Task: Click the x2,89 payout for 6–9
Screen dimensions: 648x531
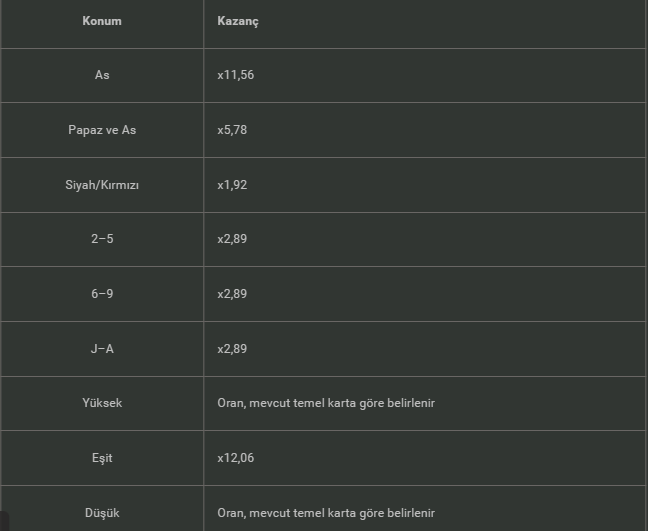Action: (x=232, y=294)
